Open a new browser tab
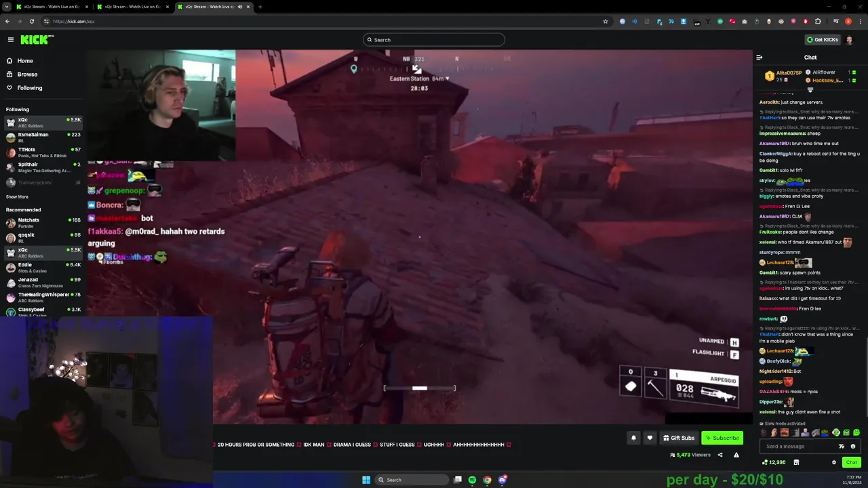The width and height of the screenshot is (868, 488). tap(260, 7)
